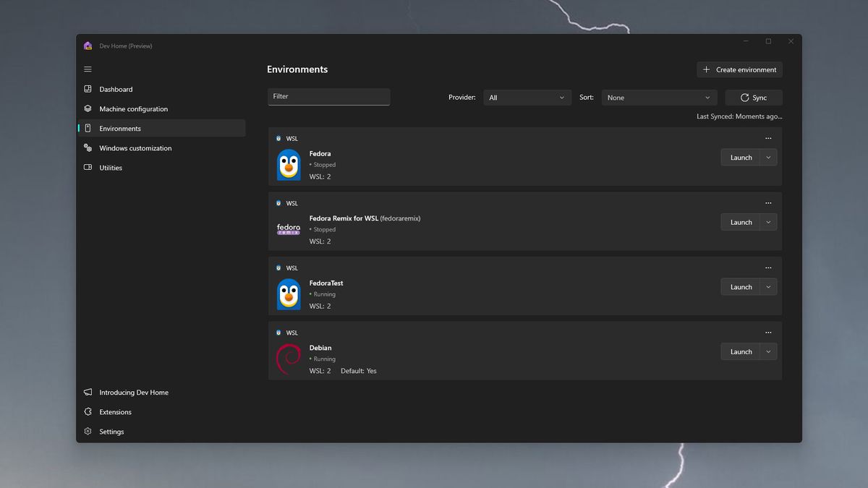The image size is (868, 488).
Task: Click the Fedora penguin environment icon
Action: (x=288, y=165)
